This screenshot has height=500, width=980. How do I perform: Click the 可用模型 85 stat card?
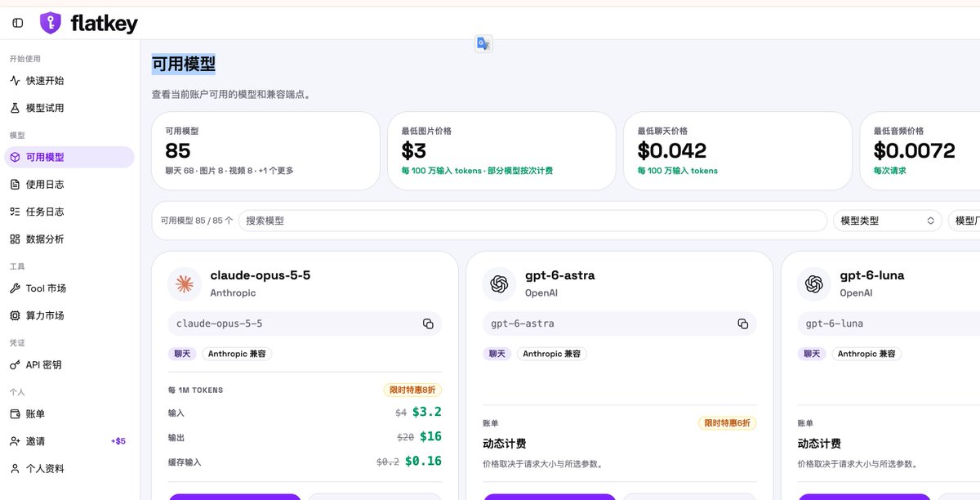(x=266, y=151)
